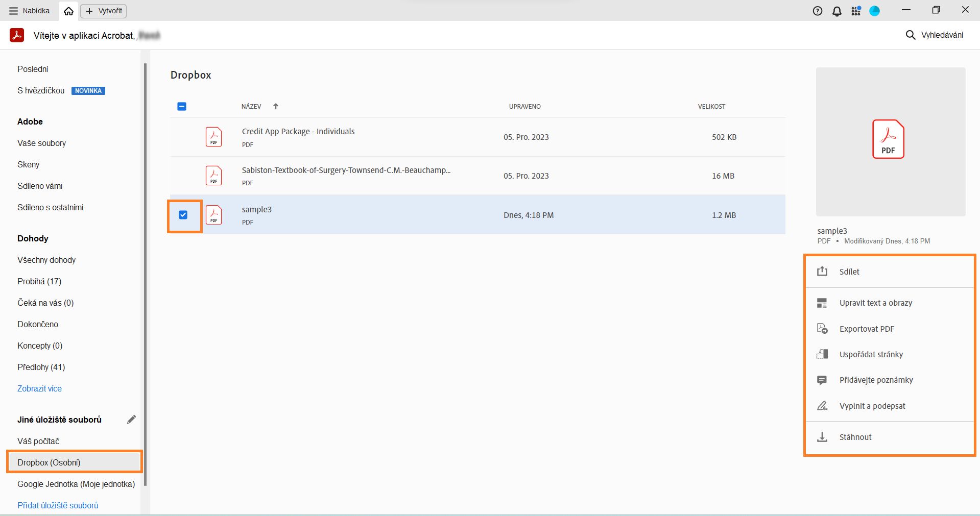This screenshot has height=516, width=980.
Task: Click the Acrobat logo icon
Action: click(17, 35)
